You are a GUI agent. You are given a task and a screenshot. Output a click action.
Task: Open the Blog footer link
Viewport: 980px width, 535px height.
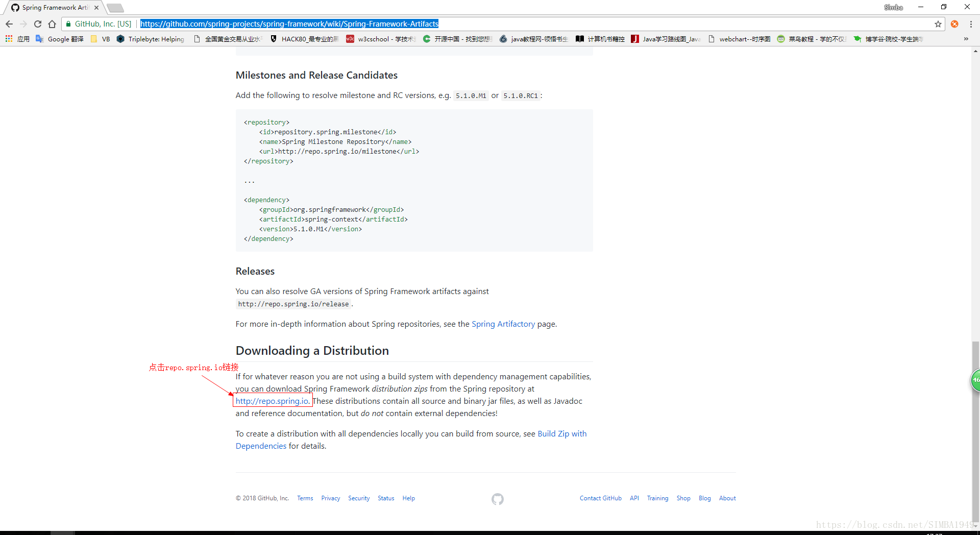(x=705, y=498)
